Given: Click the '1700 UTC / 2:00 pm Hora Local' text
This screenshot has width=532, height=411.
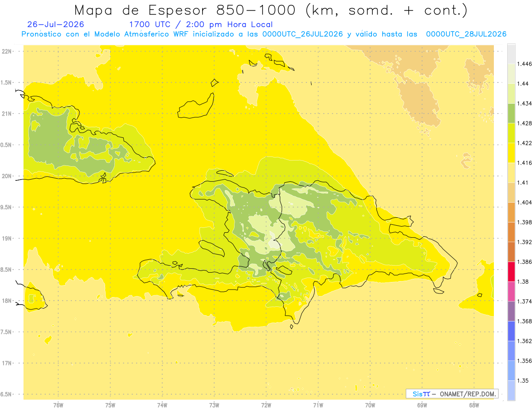Looking at the screenshot, I should coord(201,24).
